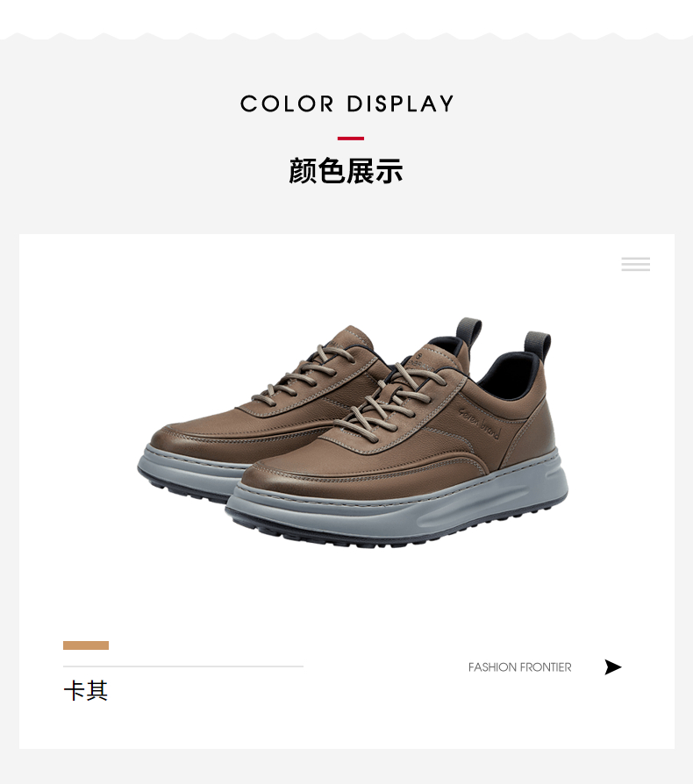
Task: Click the three-line menu icon
Action: pyautogui.click(x=635, y=263)
